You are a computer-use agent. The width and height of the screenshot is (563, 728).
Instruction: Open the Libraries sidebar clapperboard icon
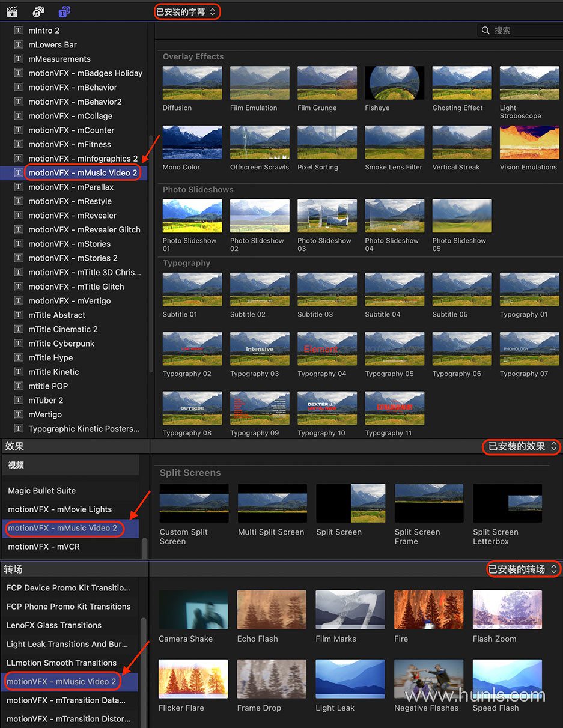coord(12,11)
